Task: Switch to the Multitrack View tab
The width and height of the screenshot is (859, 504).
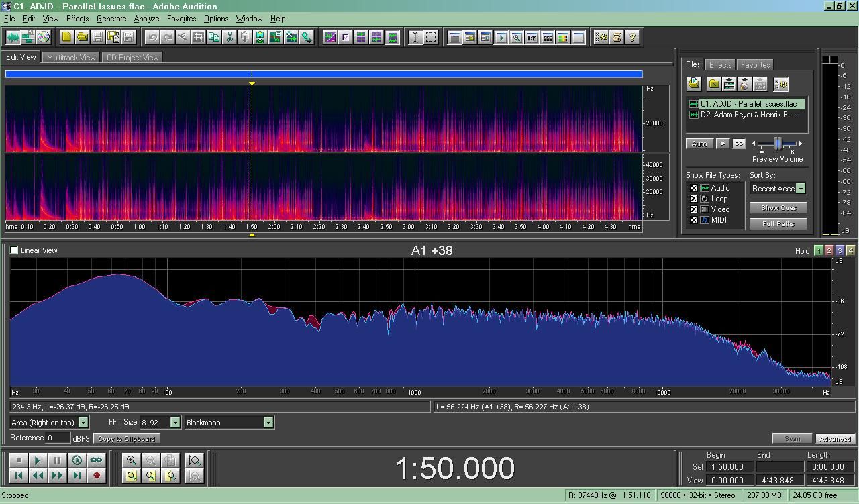Action: pos(70,58)
